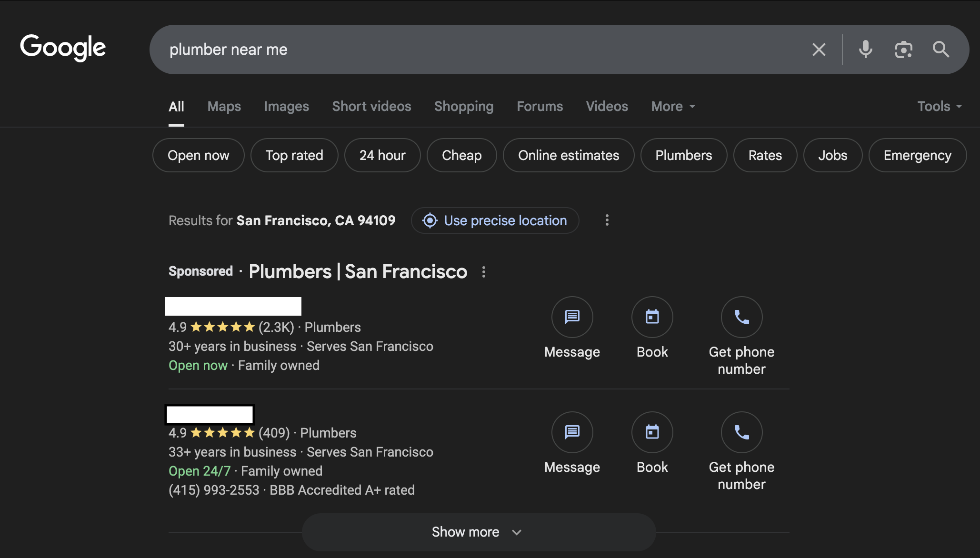Switch to the Maps tab
The width and height of the screenshot is (980, 558).
click(x=224, y=106)
